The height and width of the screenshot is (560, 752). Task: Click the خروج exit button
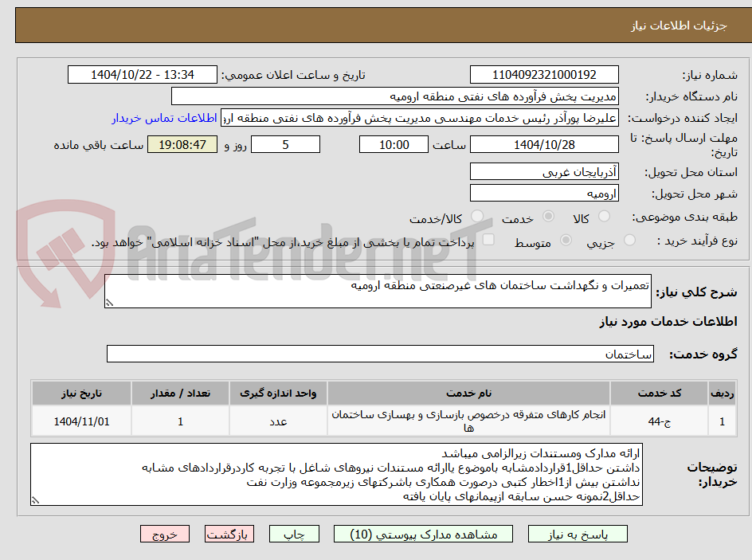(x=165, y=534)
